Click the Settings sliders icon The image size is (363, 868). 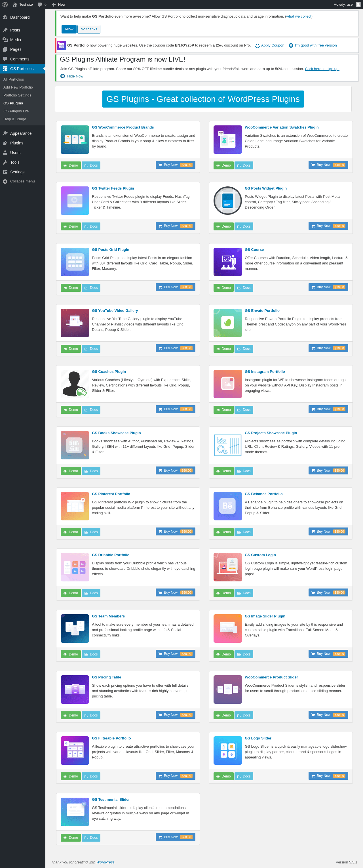(x=5, y=172)
